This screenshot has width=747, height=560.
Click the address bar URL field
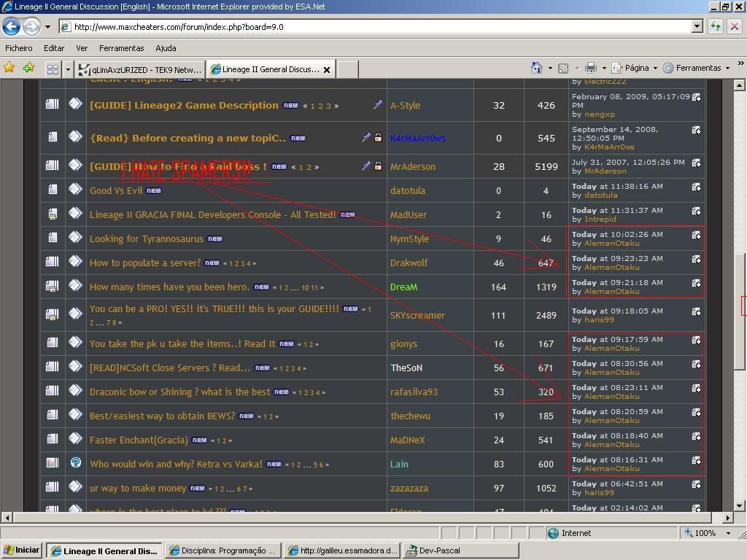[x=379, y=27]
